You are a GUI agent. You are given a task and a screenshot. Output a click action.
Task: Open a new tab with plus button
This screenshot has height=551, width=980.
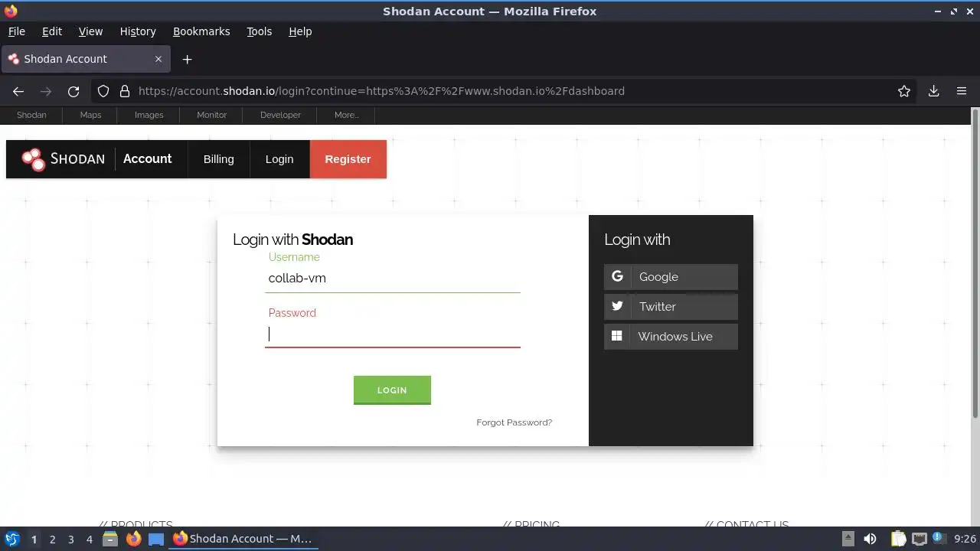tap(187, 59)
